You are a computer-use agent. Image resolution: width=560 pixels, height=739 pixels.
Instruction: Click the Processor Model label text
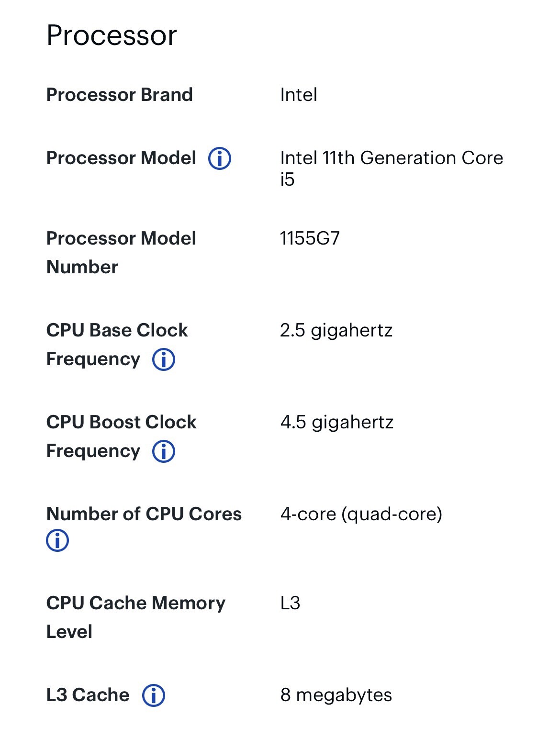click(121, 158)
